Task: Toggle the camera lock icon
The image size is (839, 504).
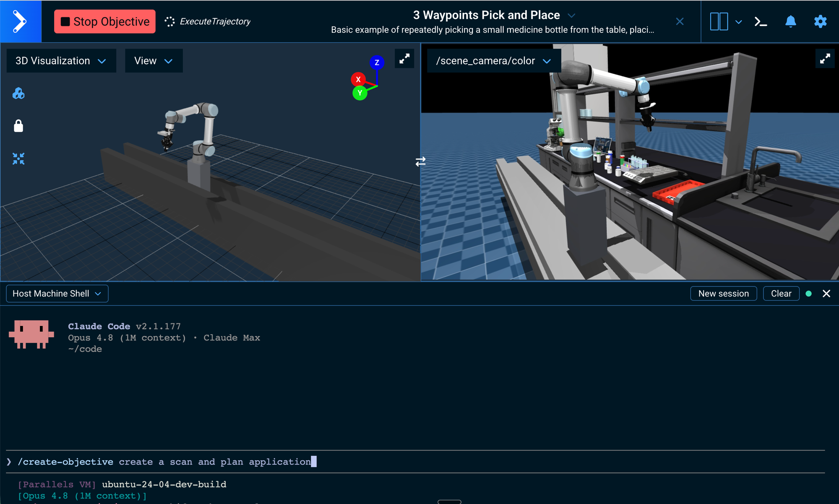Action: (18, 125)
